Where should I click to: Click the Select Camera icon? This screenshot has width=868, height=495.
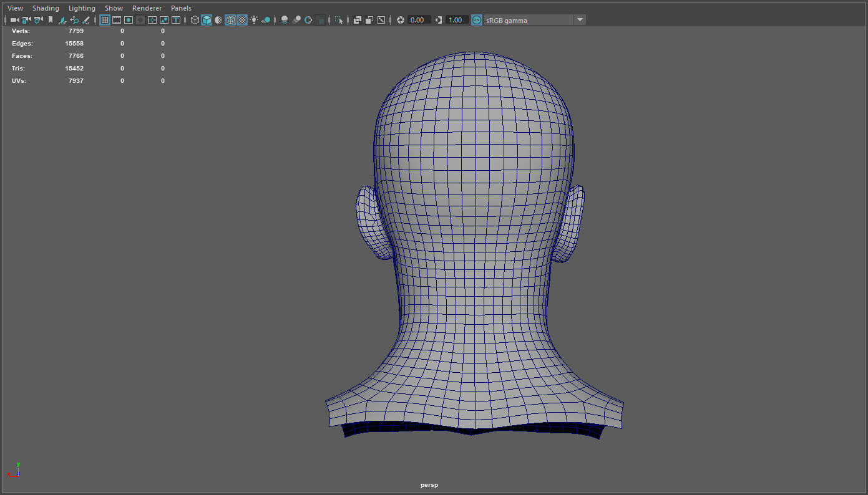tap(15, 20)
